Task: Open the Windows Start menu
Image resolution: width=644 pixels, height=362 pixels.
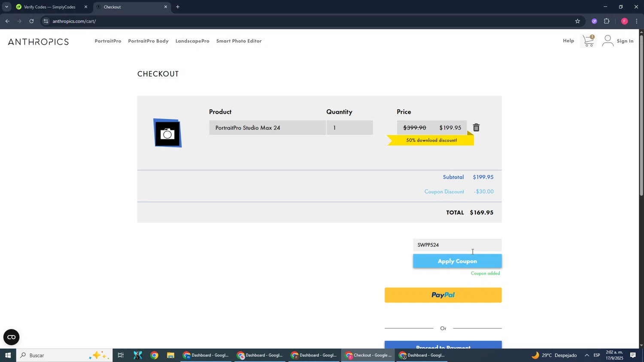Action: coord(8,356)
